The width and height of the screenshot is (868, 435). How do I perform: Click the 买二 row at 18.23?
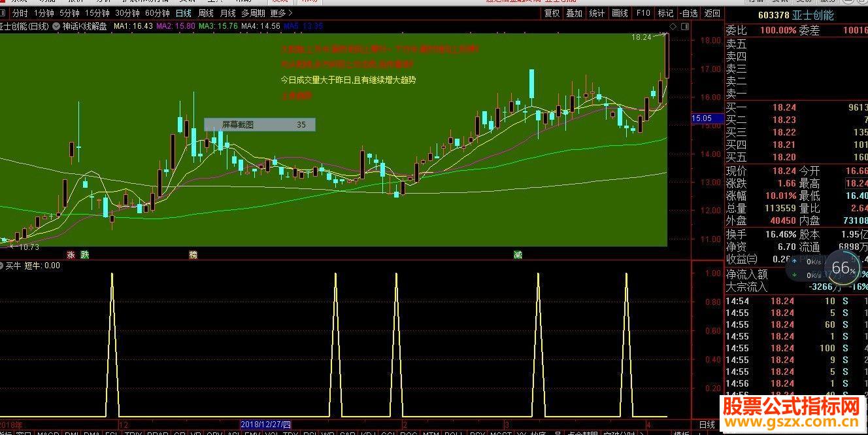pyautogui.click(x=797, y=120)
